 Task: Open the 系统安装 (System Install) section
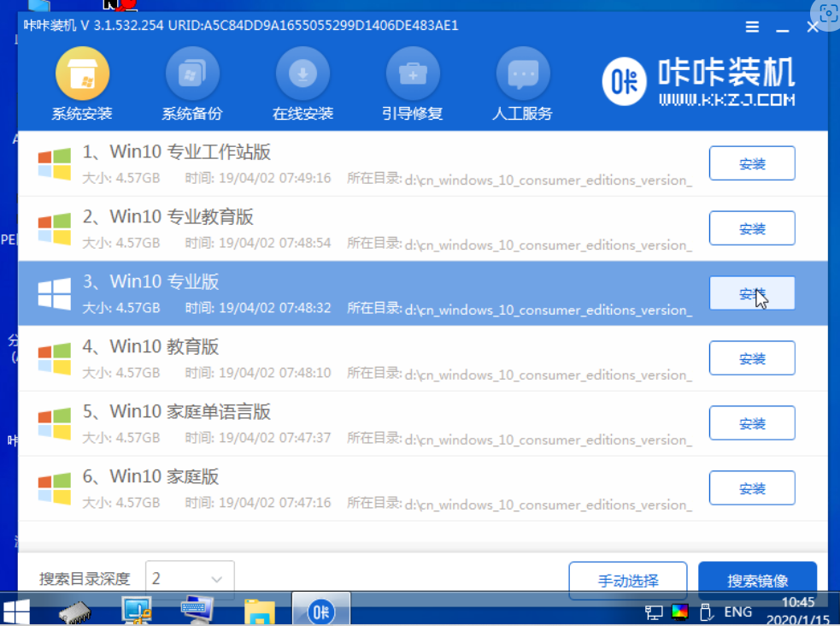[81, 85]
